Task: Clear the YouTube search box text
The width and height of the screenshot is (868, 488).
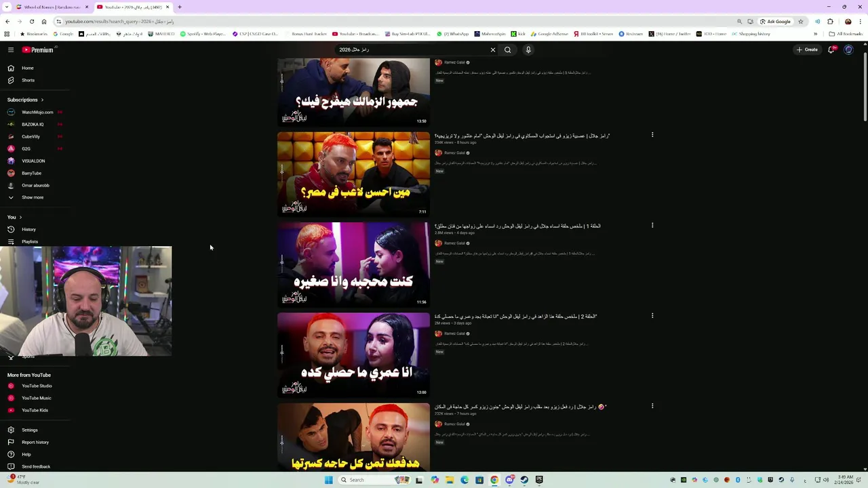Action: point(493,49)
